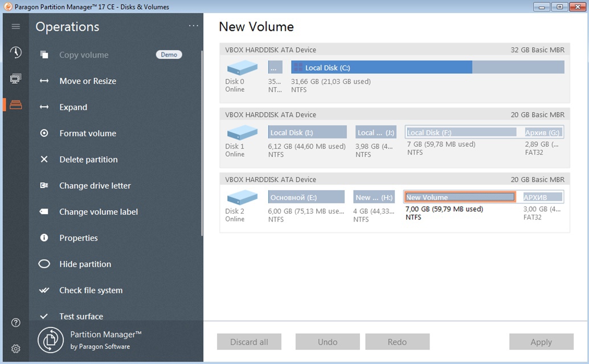Click the Partition Manager logo icon
Image resolution: width=589 pixels, height=364 pixels.
click(x=51, y=340)
